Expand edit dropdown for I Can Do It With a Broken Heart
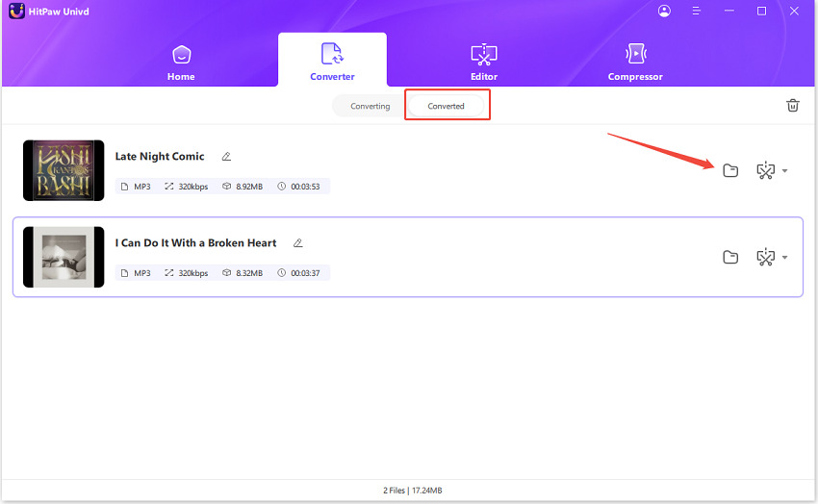Viewport: 818px width, 504px height. pos(784,258)
